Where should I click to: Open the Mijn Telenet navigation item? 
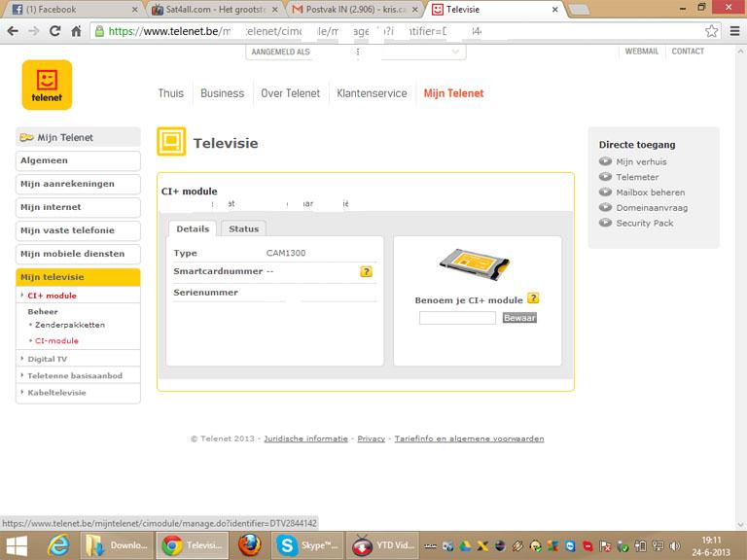pos(453,93)
